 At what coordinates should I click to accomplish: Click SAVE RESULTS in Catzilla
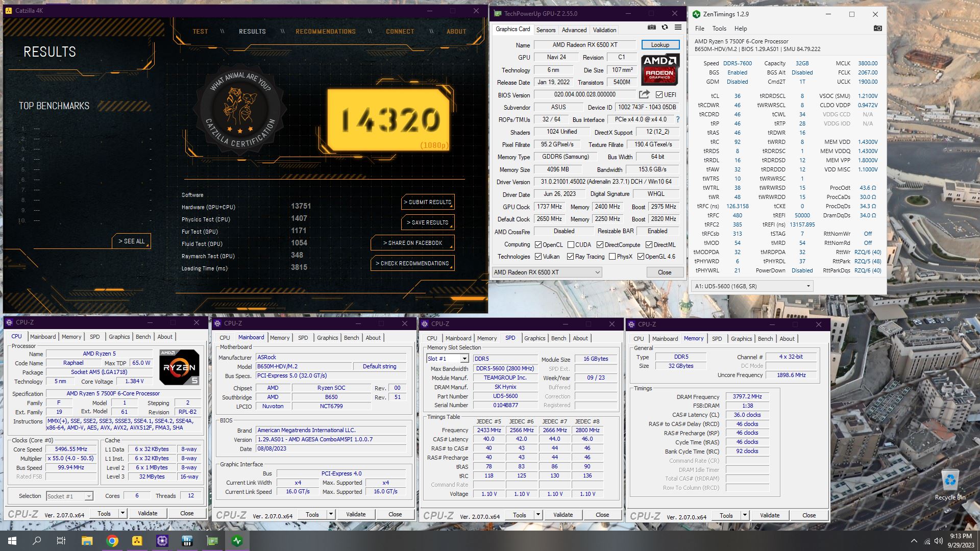(x=428, y=222)
